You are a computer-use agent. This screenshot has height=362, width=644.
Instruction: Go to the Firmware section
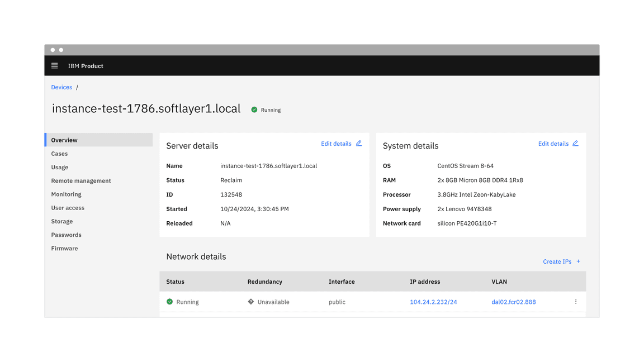tap(64, 249)
